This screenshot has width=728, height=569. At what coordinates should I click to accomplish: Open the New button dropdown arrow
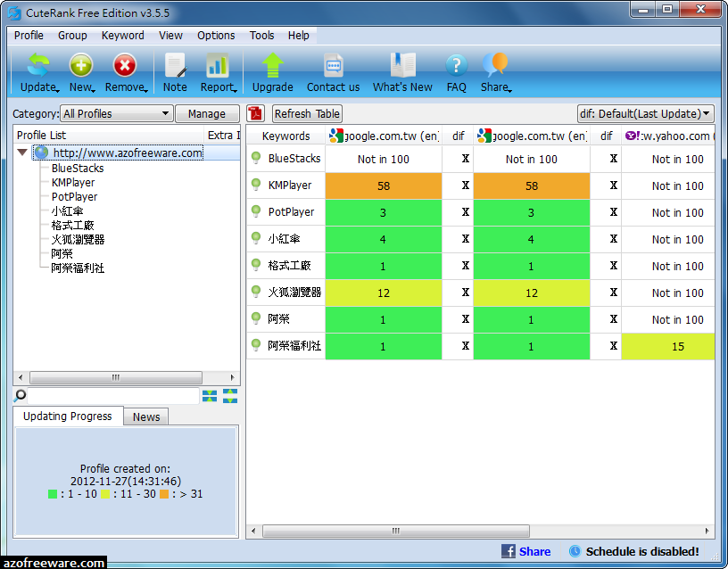[94, 91]
